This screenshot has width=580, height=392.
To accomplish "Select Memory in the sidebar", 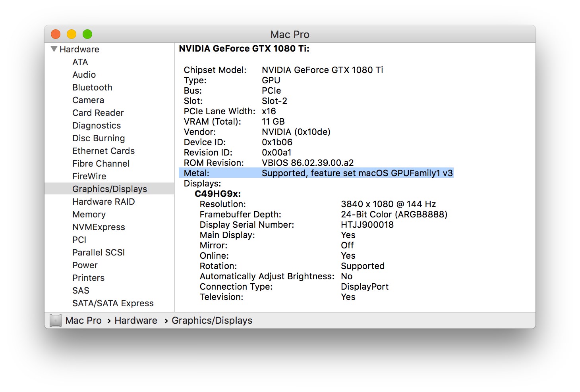I will [x=89, y=214].
